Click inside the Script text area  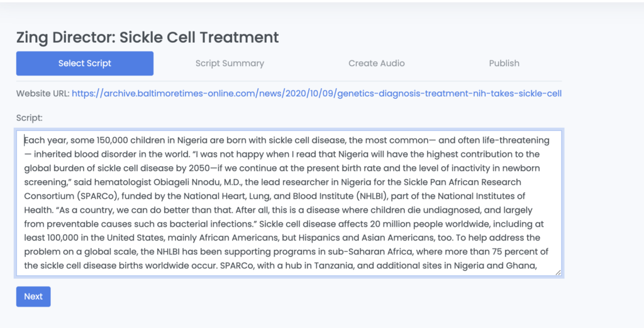point(289,203)
